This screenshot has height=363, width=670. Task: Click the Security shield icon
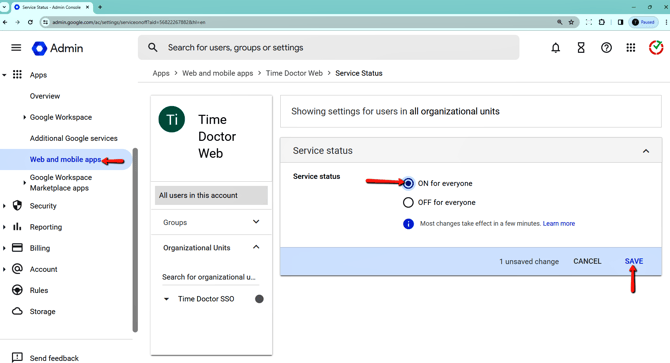tap(17, 205)
